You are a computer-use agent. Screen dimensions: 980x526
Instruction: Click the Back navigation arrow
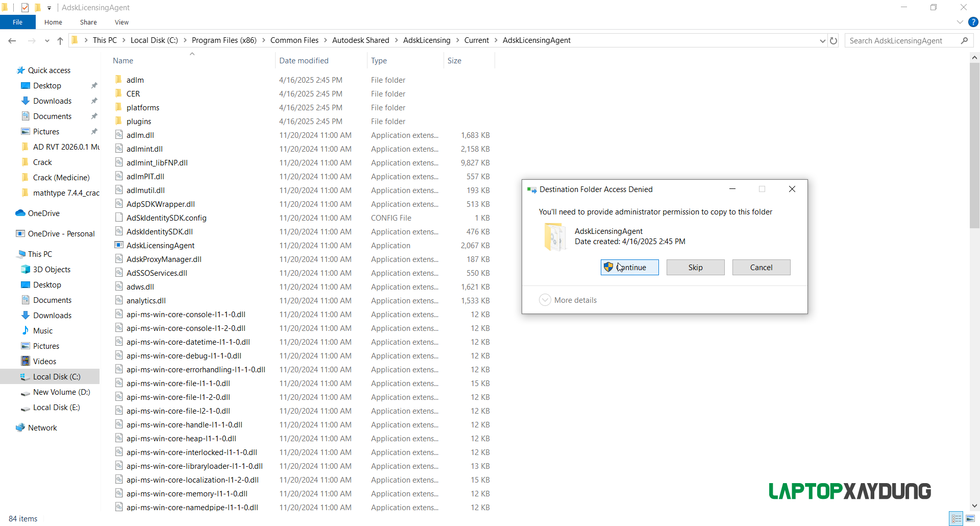[x=12, y=41]
